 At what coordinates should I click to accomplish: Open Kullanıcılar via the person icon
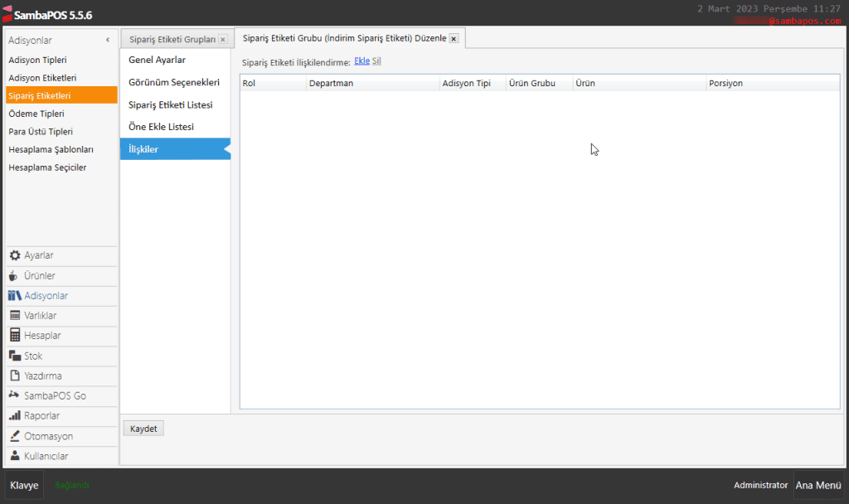15,456
